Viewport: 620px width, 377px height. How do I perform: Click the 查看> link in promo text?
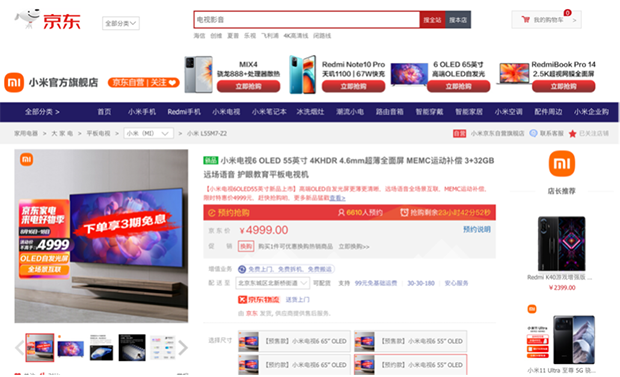pyautogui.click(x=337, y=198)
